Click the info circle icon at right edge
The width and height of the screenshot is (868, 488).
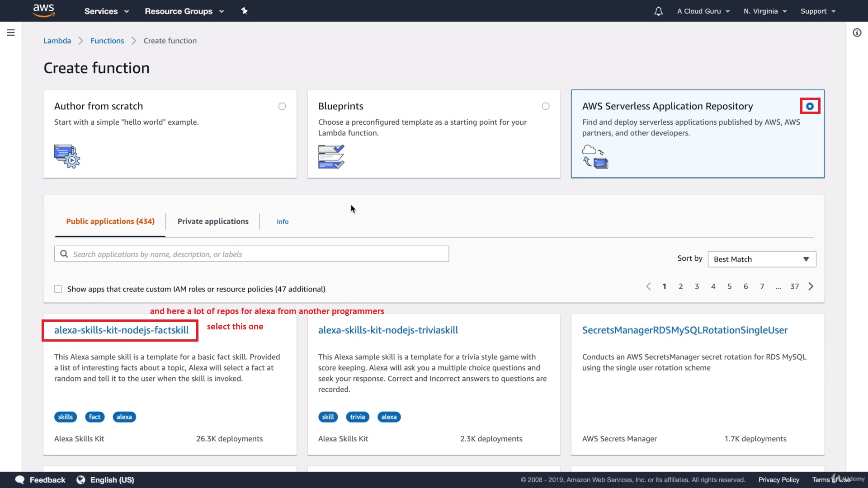click(857, 33)
